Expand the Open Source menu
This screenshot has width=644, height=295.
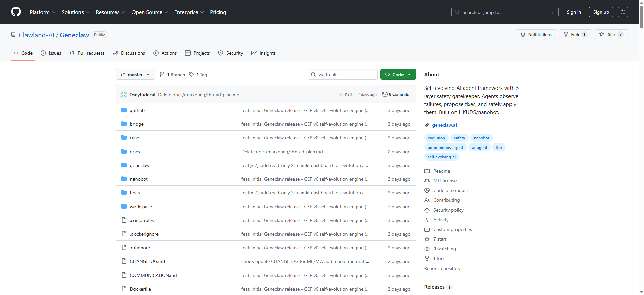[150, 12]
